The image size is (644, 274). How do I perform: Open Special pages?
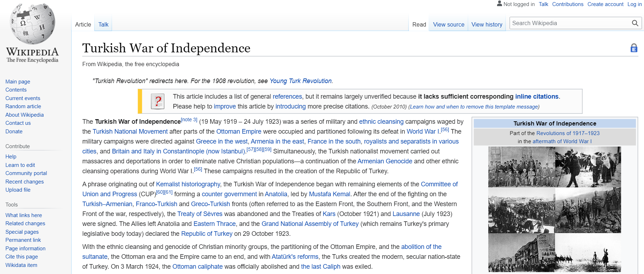coord(22,232)
